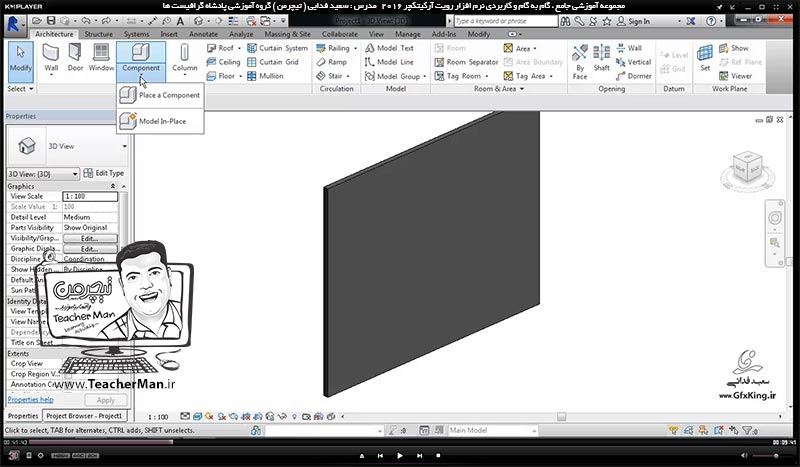This screenshot has height=467, width=800.
Task: Click Graphic Display Edit button
Action: coord(90,249)
